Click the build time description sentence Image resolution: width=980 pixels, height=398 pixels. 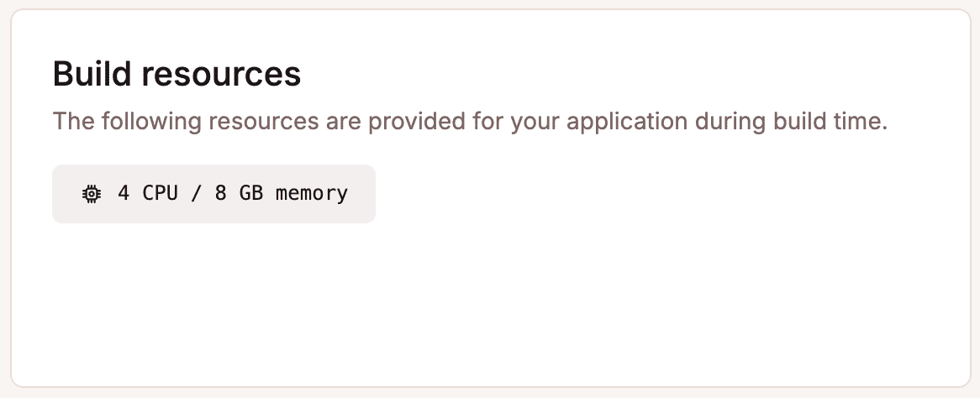pos(470,121)
